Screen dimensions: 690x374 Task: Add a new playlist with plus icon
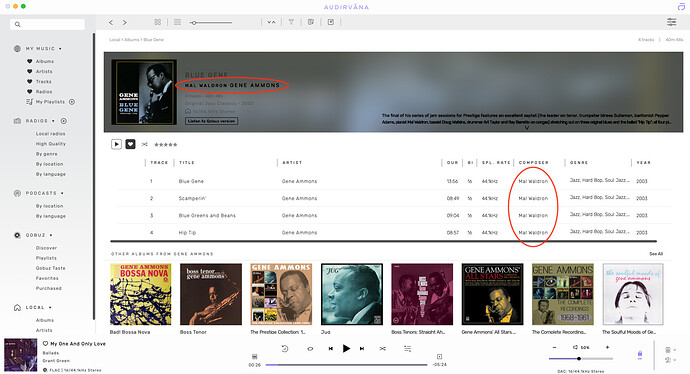pyautogui.click(x=72, y=102)
